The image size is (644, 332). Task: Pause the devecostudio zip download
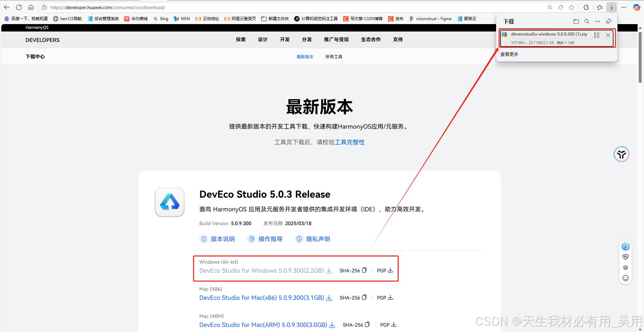point(597,35)
